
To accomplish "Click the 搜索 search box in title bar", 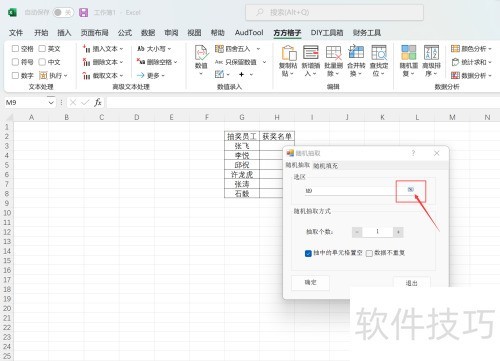I will 334,13.
